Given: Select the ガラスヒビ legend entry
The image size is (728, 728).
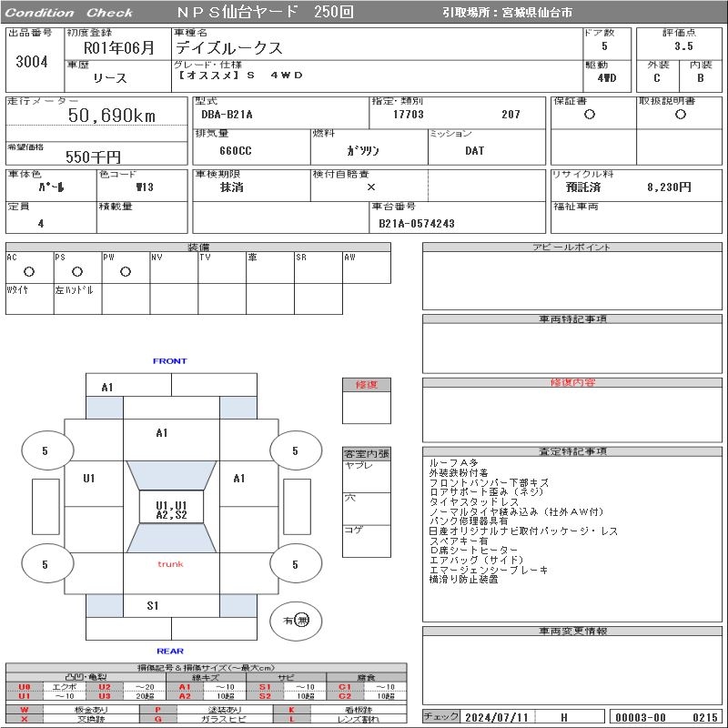Looking at the screenshot, I should 224,719.
